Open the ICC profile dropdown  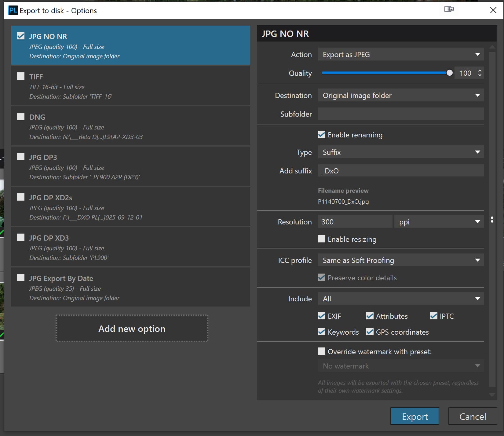[x=400, y=260]
